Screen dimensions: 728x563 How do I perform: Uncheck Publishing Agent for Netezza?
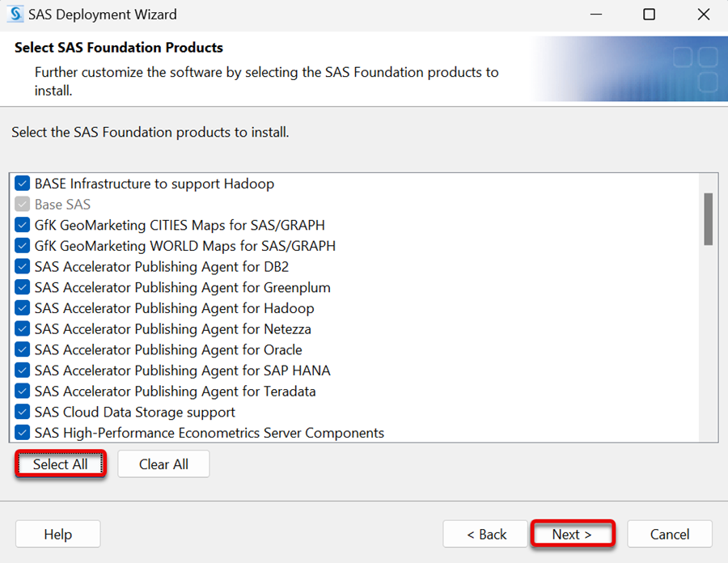(x=23, y=328)
